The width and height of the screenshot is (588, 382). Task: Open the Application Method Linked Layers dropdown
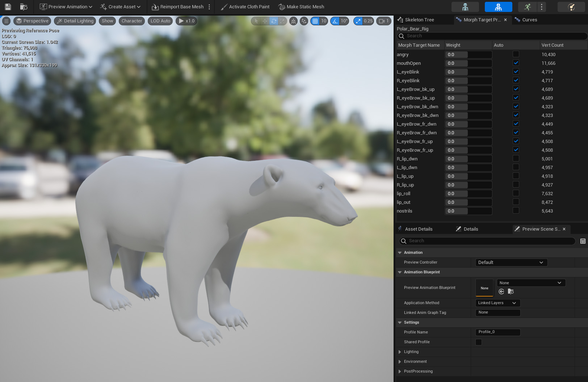[x=498, y=303]
